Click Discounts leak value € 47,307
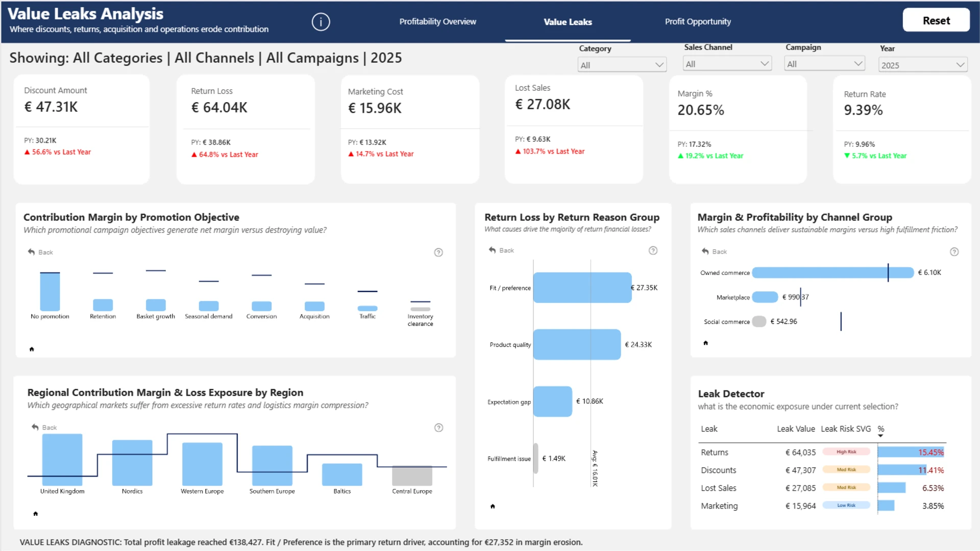980x551 pixels. tap(800, 470)
